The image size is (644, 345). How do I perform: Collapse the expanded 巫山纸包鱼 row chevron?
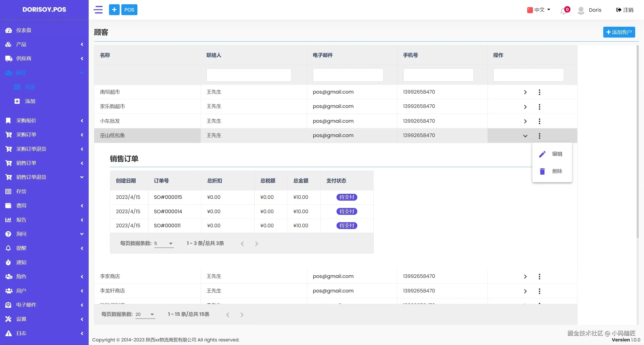[x=525, y=136]
